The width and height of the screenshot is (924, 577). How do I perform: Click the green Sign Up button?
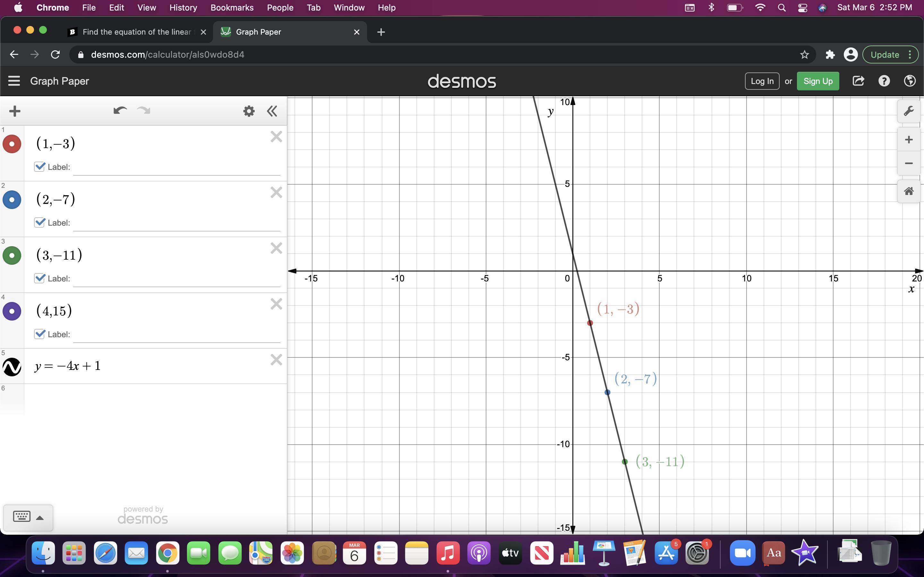pos(817,81)
